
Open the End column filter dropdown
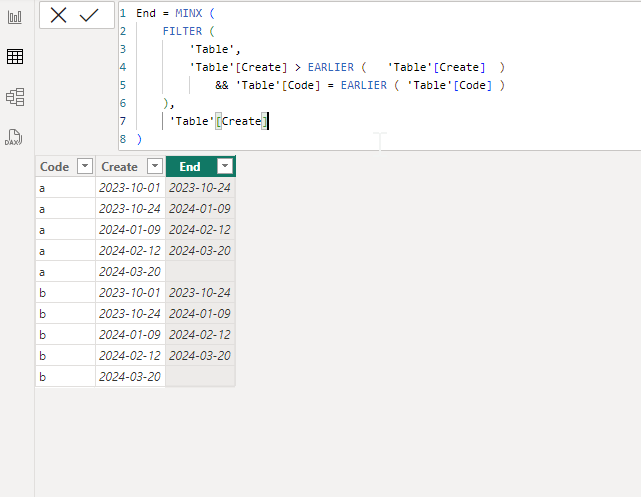225,166
